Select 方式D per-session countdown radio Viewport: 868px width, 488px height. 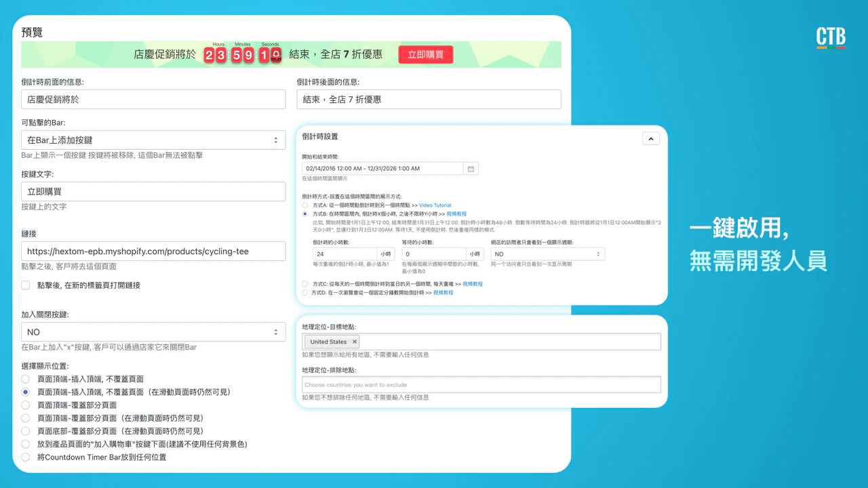click(305, 293)
